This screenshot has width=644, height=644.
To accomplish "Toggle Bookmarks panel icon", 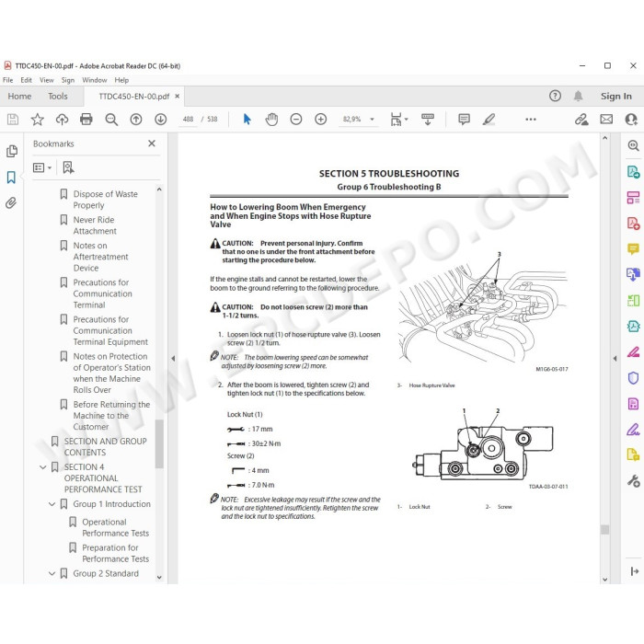I will tap(11, 178).
